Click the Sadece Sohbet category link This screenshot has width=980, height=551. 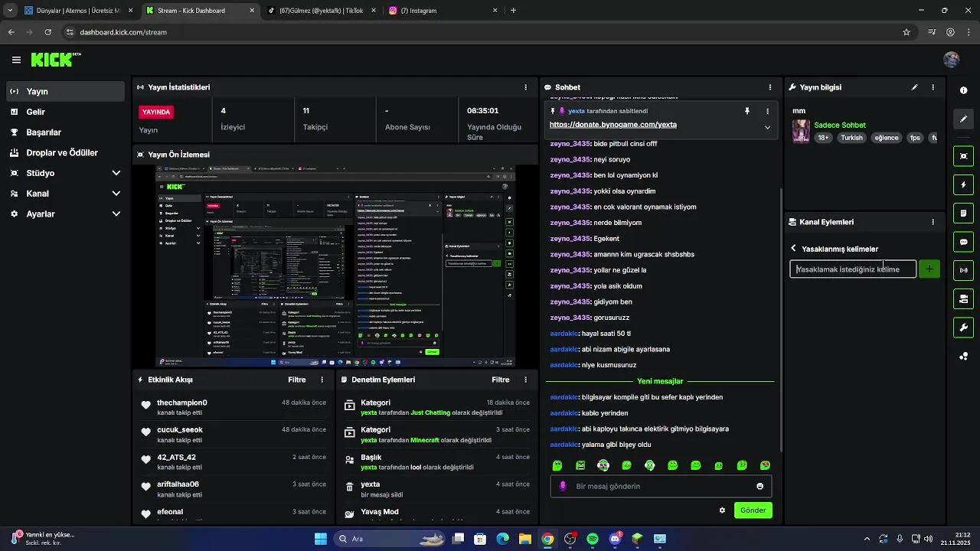pyautogui.click(x=840, y=125)
